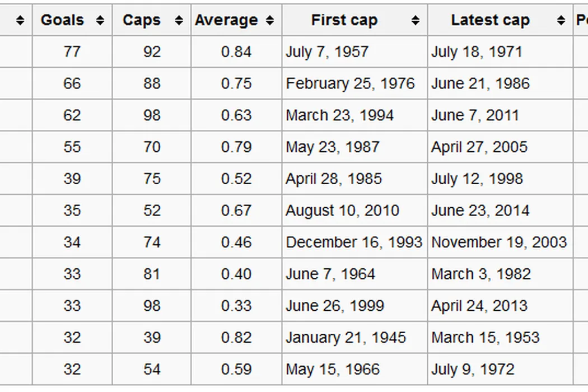This screenshot has width=588, height=392.
Task: Click the First cap header text
Action: (x=344, y=21)
